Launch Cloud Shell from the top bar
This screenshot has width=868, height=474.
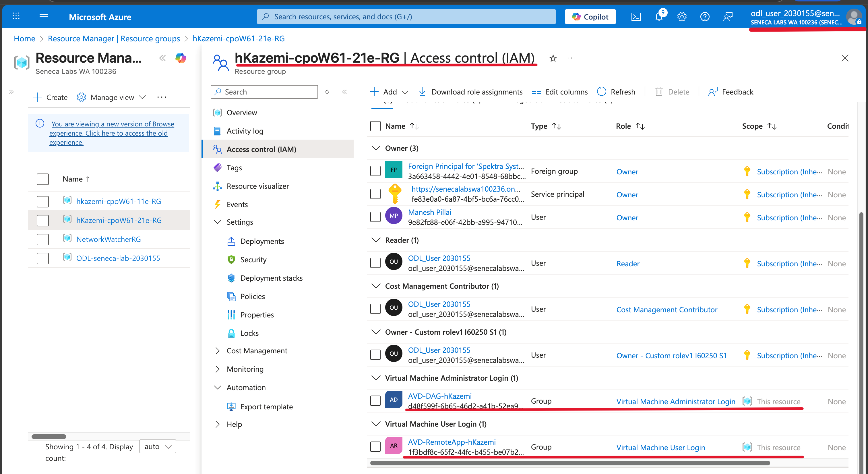click(x=636, y=17)
